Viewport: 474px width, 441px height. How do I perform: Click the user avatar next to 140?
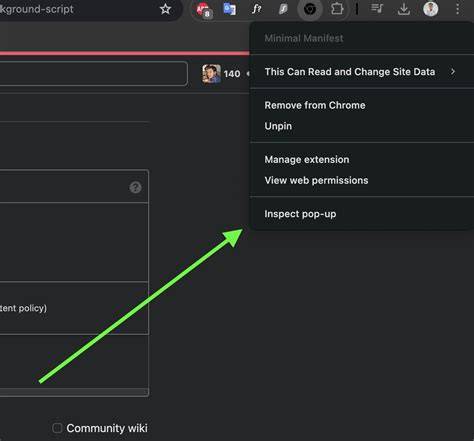click(211, 74)
